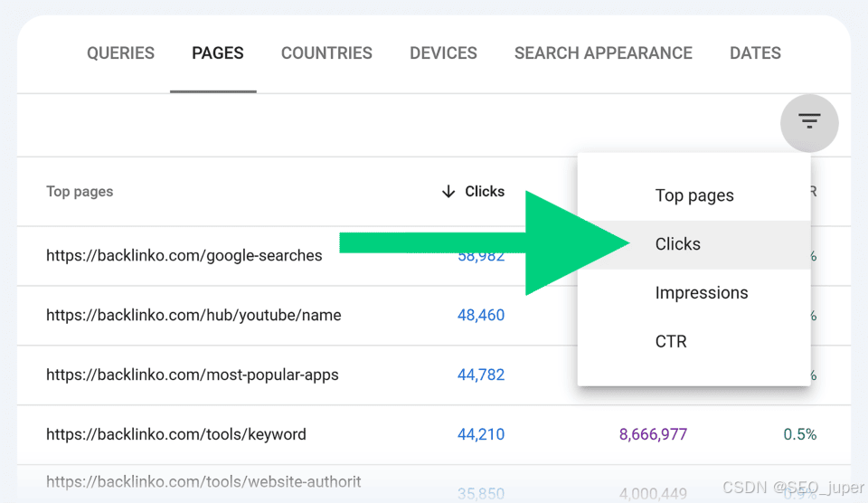Choose Clicks in the filter menu
Screen dimensions: 868x503
(x=694, y=244)
